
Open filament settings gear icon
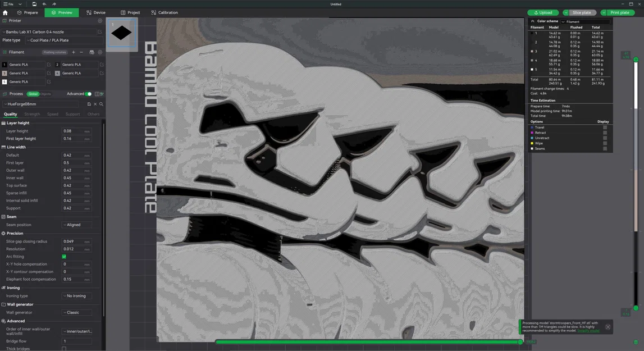point(100,52)
